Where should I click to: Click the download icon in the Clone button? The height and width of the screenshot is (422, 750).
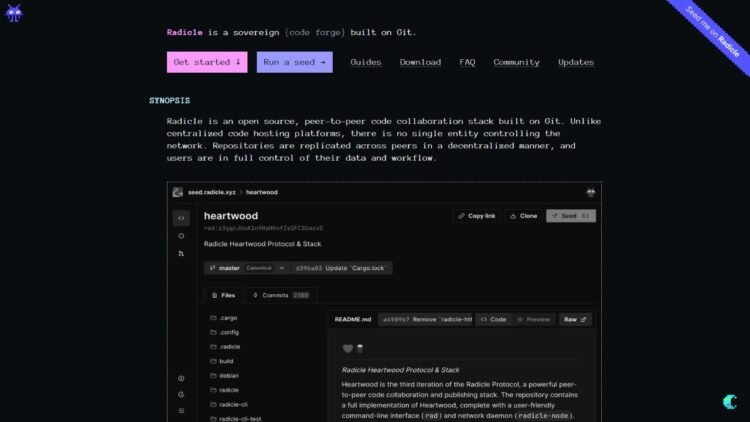click(513, 216)
